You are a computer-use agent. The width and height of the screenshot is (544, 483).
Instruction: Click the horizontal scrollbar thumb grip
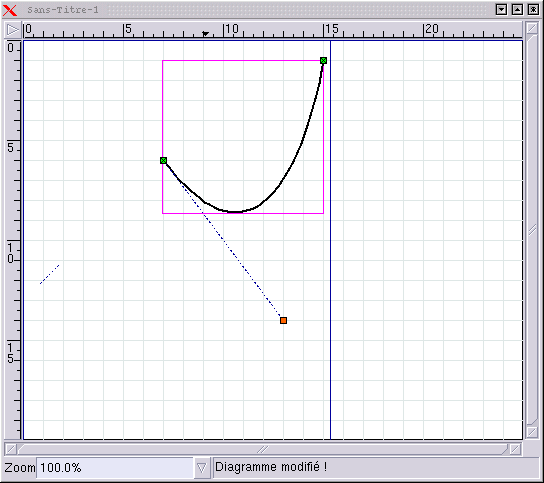point(263,449)
